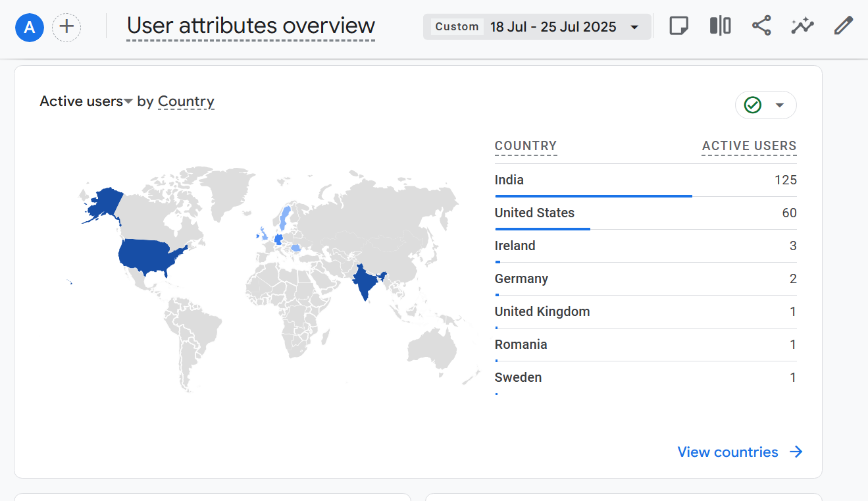Select the United States table row
This screenshot has width=868, height=501.
(645, 213)
